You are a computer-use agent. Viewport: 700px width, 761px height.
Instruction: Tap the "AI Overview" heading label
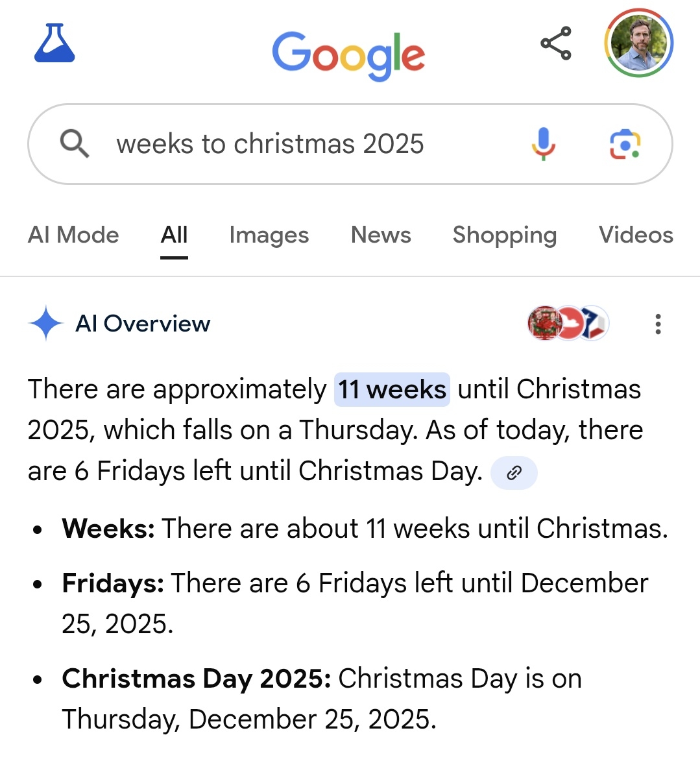(143, 323)
